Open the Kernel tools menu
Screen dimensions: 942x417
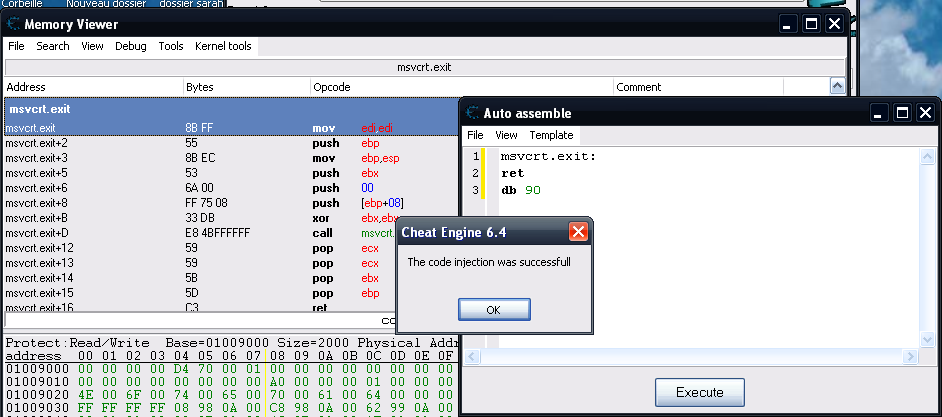(x=224, y=46)
